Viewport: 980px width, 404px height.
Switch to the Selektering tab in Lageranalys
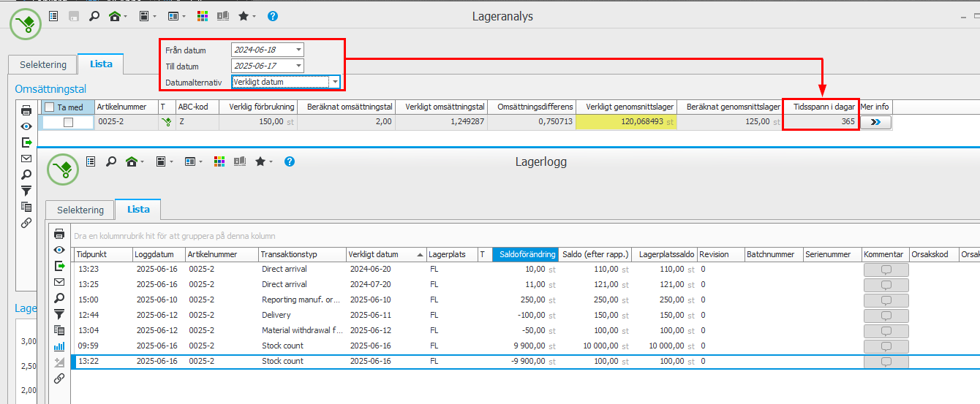pos(43,64)
